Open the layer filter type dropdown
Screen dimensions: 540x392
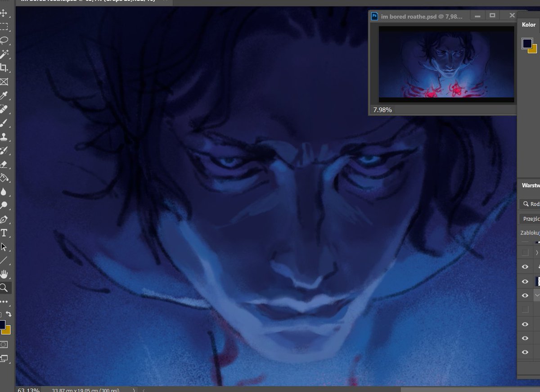[530, 204]
